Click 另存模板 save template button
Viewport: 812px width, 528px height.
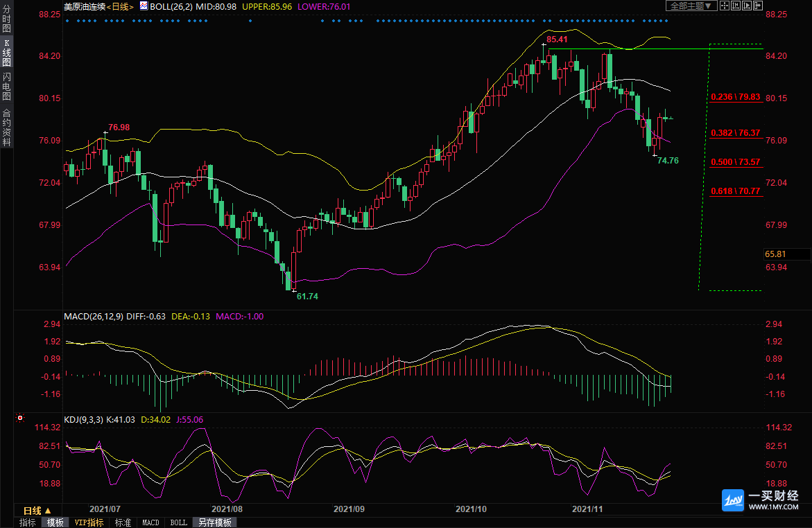215,523
